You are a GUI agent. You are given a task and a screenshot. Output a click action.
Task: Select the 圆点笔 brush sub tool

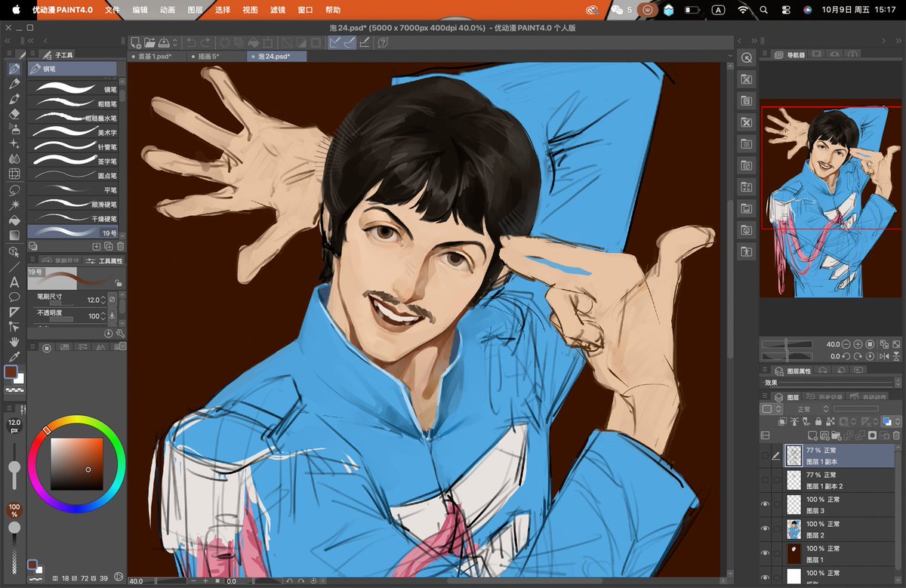coord(73,175)
